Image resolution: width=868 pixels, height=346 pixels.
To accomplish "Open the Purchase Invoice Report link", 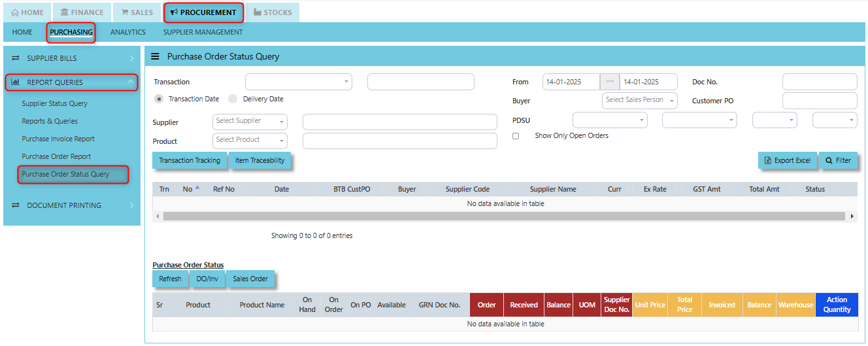I will coord(58,139).
